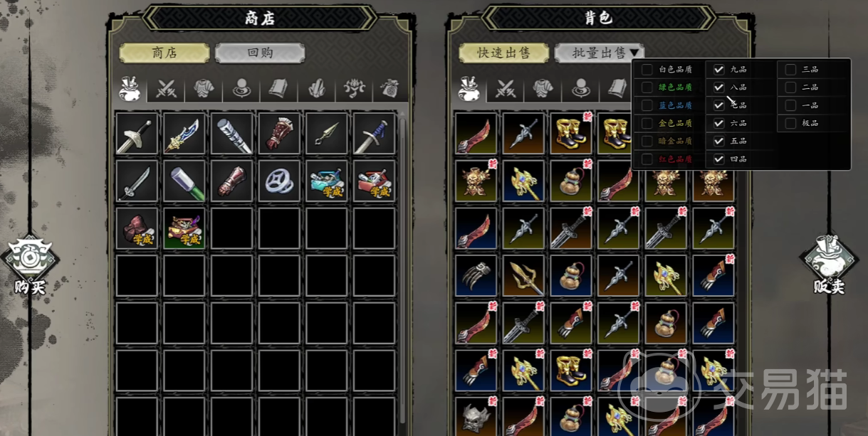Open the armor category tab in shop
Viewport: 868px width, 436px height.
point(203,90)
